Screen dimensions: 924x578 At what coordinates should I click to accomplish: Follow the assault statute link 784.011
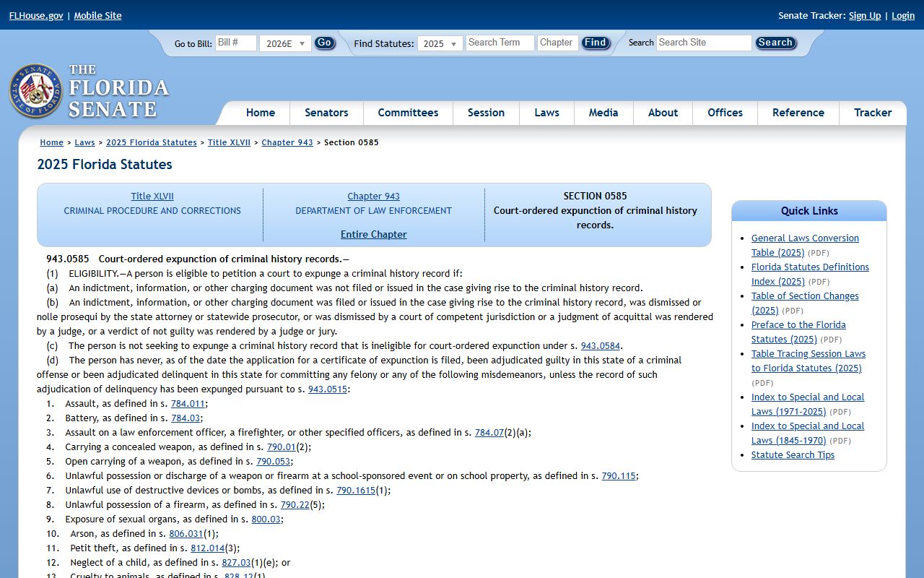[x=188, y=404]
